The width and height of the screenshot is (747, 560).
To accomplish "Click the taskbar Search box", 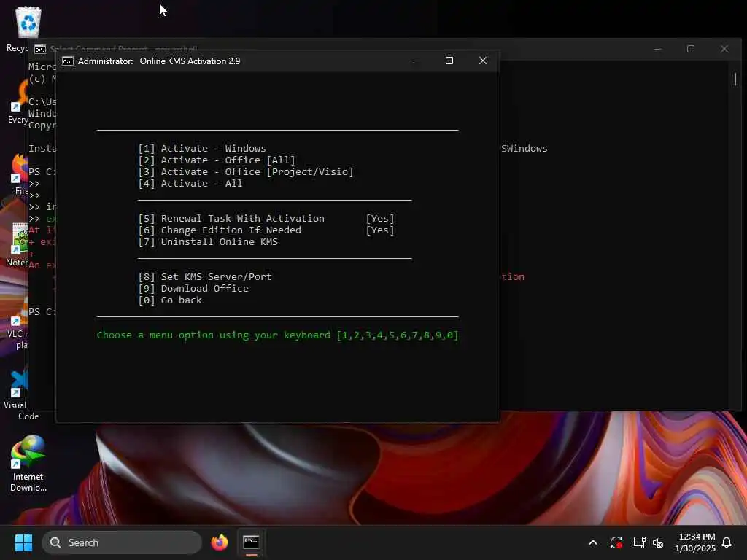I will coord(122,542).
